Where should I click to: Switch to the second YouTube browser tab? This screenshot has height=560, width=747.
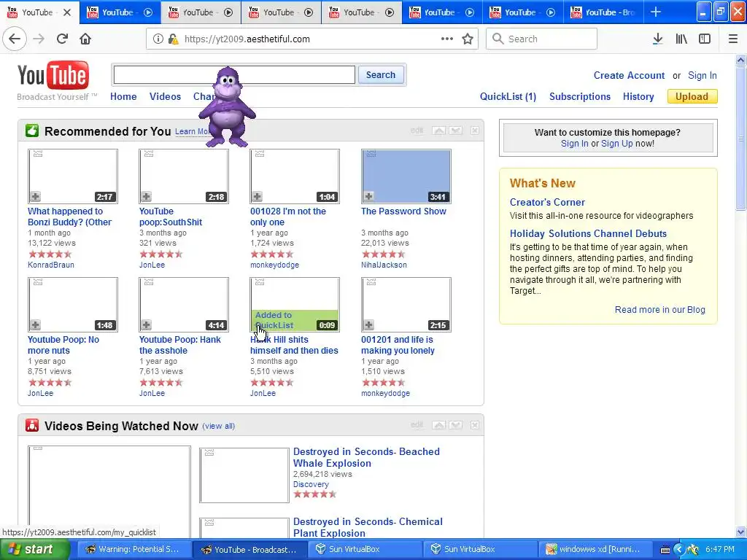click(120, 12)
